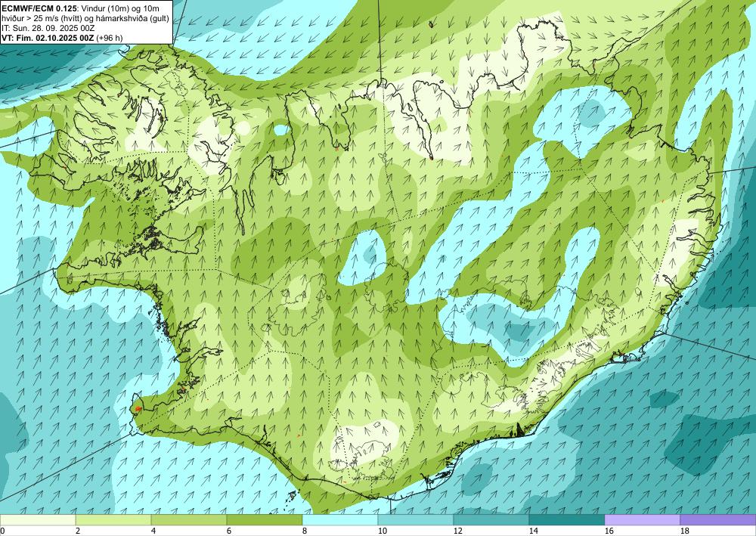This screenshot has width=756, height=536.
Task: Click the legend scale label "12"
Action: coord(458,531)
